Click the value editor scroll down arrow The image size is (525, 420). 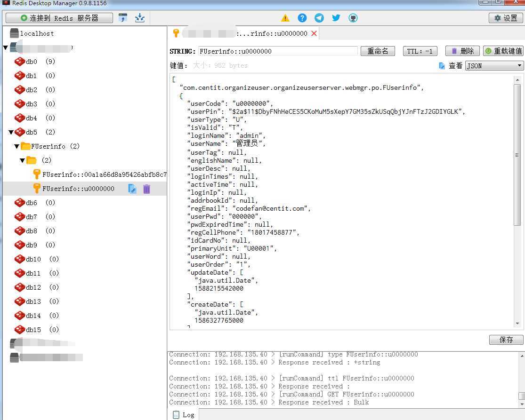coord(517,324)
